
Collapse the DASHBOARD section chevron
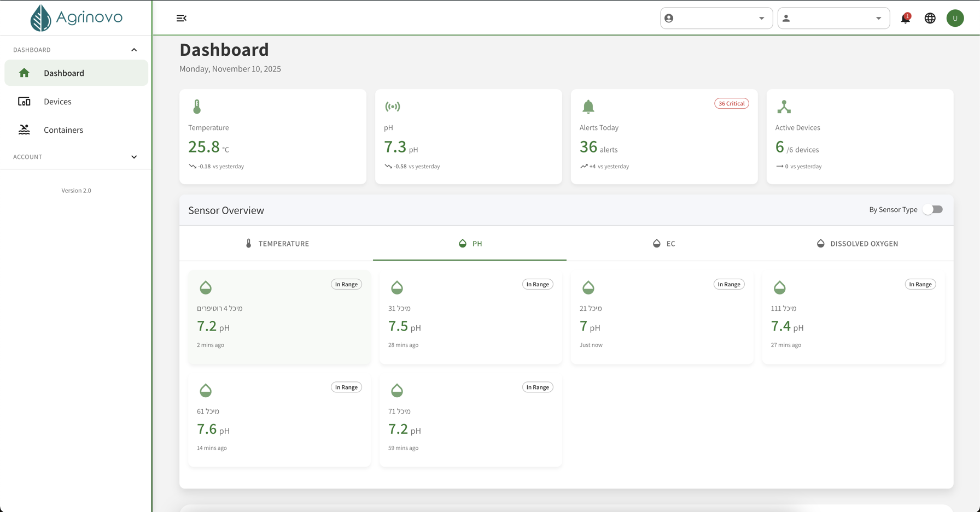(x=134, y=49)
